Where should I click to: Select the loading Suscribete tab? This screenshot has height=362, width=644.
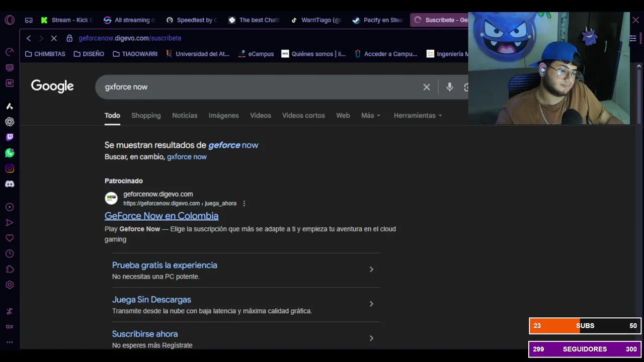[x=440, y=20]
